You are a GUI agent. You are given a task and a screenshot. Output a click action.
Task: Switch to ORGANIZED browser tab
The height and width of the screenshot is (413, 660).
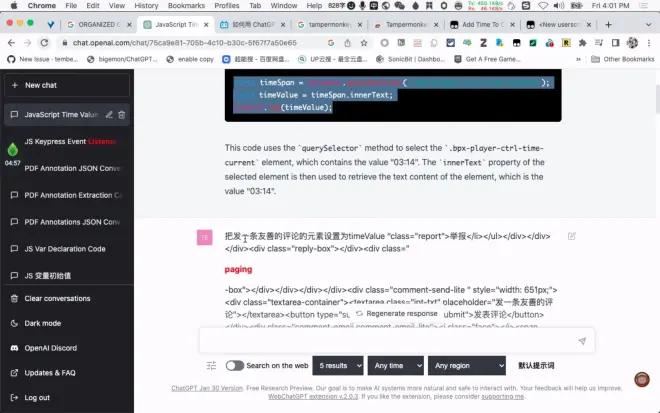click(99, 24)
